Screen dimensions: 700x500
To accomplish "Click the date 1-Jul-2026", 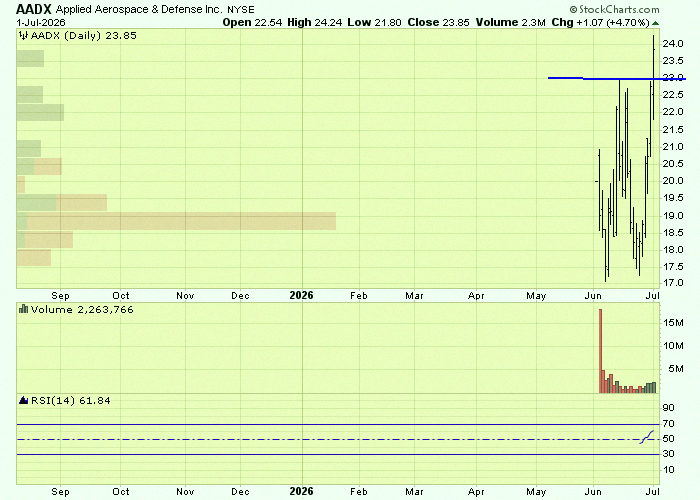I will coord(41,22).
